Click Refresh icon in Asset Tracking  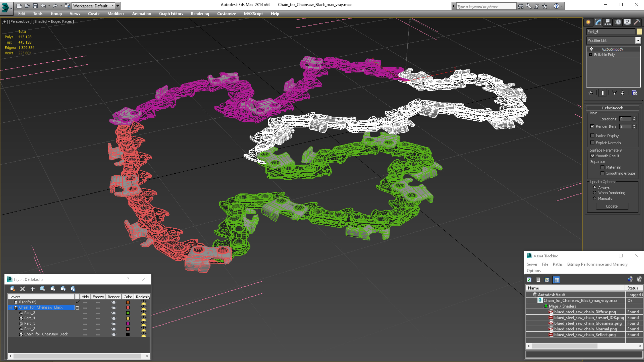(x=529, y=280)
